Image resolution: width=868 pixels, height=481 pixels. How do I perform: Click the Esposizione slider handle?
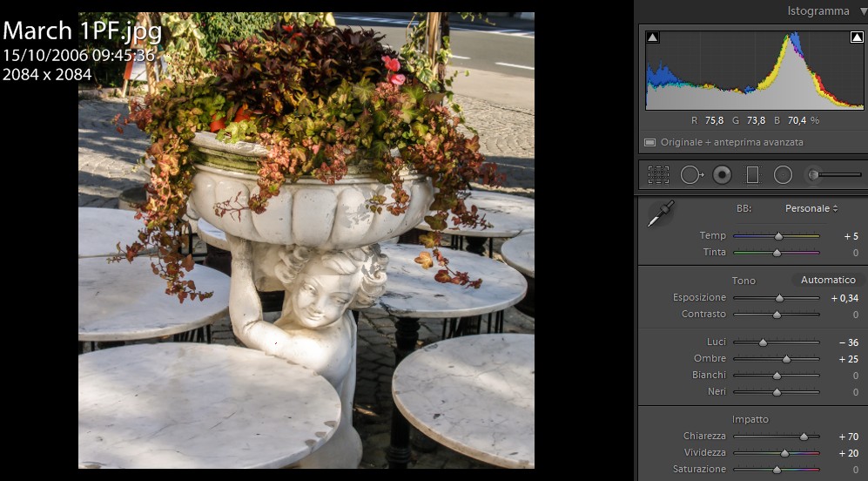(779, 298)
